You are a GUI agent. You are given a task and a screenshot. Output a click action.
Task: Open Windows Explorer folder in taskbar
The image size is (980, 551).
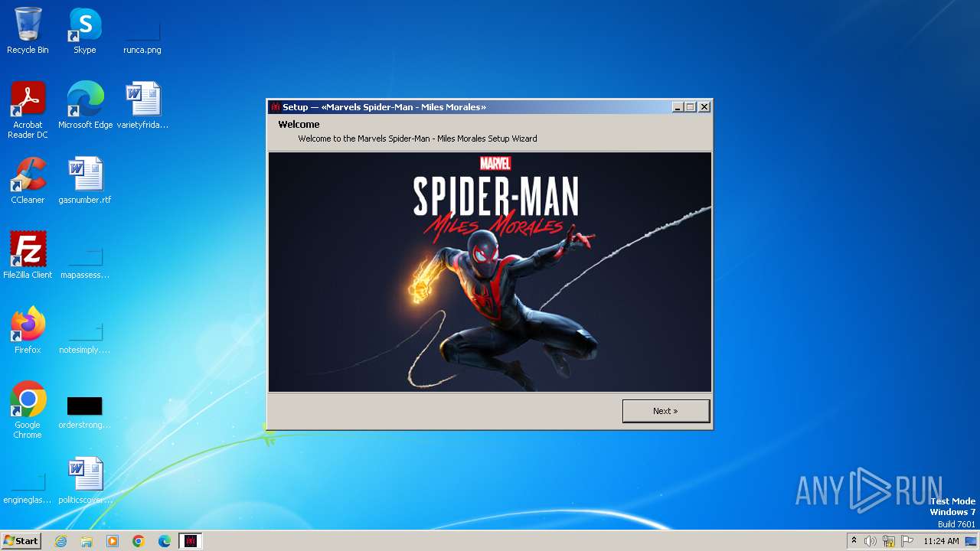coord(87,541)
